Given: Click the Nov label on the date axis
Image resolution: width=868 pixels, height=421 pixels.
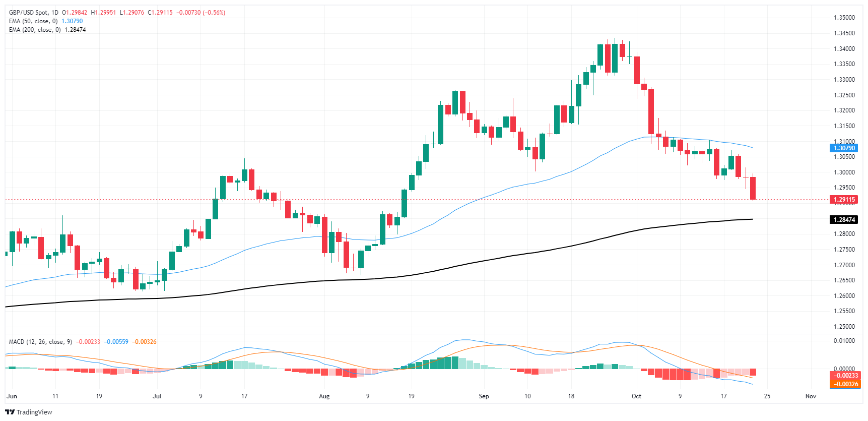Looking at the screenshot, I should pos(811,396).
